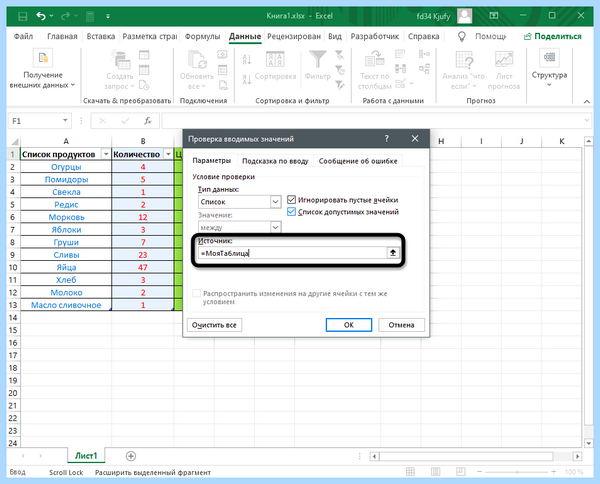
Task: Click in the Источник source input field
Action: (292, 253)
